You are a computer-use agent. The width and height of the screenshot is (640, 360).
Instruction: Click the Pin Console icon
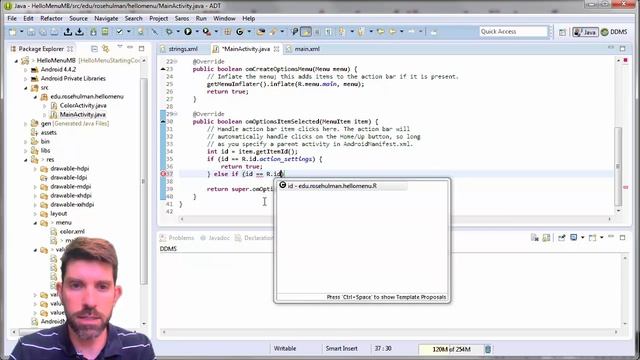562,238
